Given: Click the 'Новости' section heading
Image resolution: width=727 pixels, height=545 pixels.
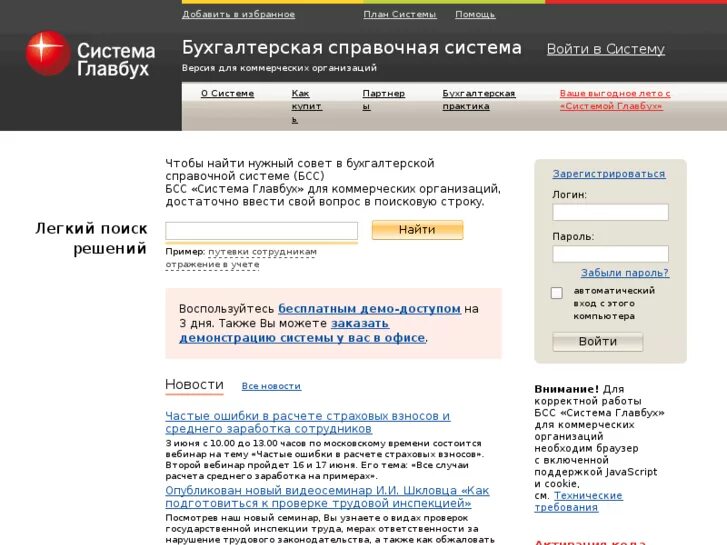Looking at the screenshot, I should (194, 385).
